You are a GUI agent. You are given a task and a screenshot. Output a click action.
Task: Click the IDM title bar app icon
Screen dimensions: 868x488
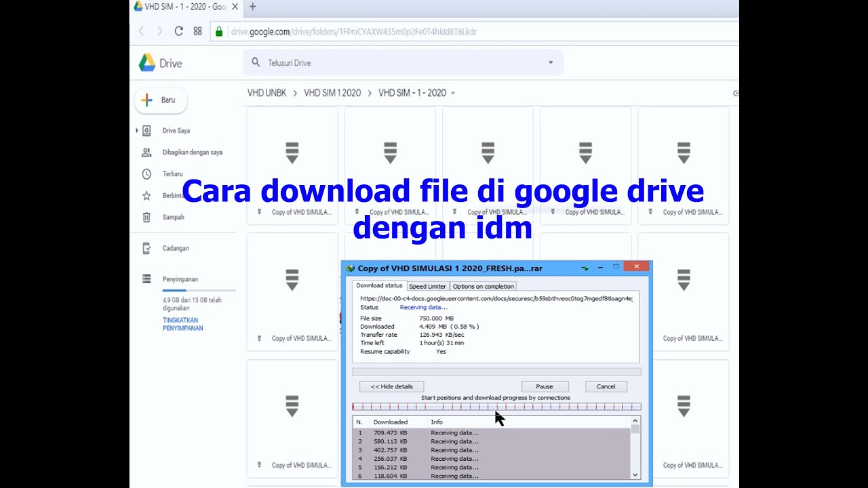(x=351, y=268)
